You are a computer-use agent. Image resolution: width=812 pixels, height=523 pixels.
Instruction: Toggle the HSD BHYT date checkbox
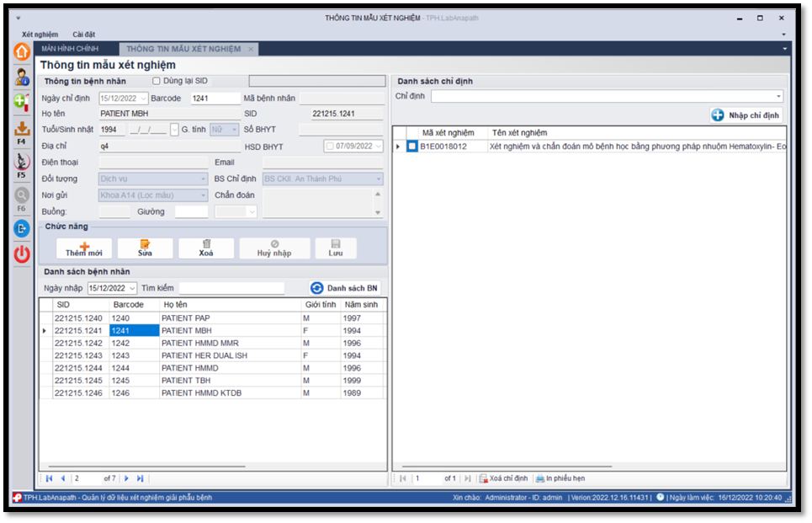coord(330,147)
